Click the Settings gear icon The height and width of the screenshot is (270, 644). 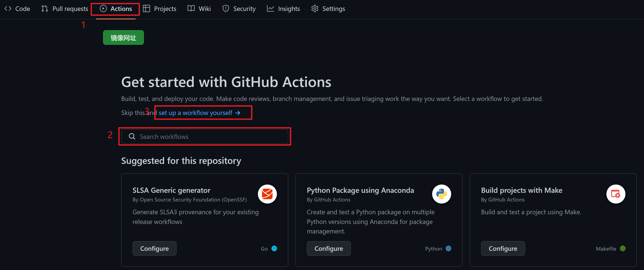coord(315,8)
